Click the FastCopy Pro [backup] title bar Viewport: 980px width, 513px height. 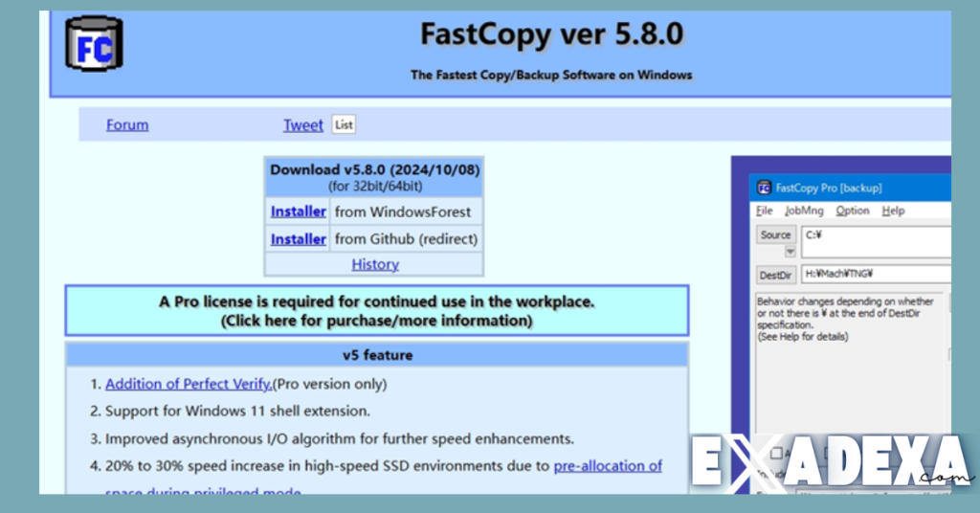click(850, 188)
